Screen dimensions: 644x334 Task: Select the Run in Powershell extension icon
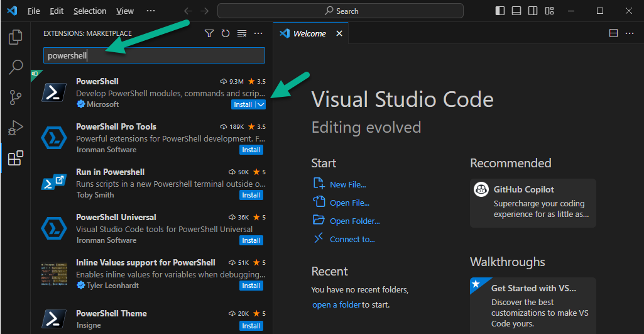(x=54, y=183)
